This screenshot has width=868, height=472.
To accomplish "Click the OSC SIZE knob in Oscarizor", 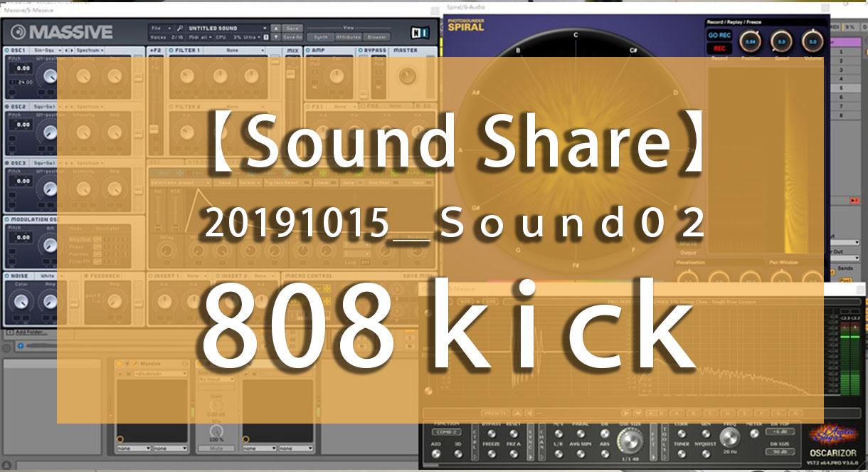I will [x=630, y=440].
